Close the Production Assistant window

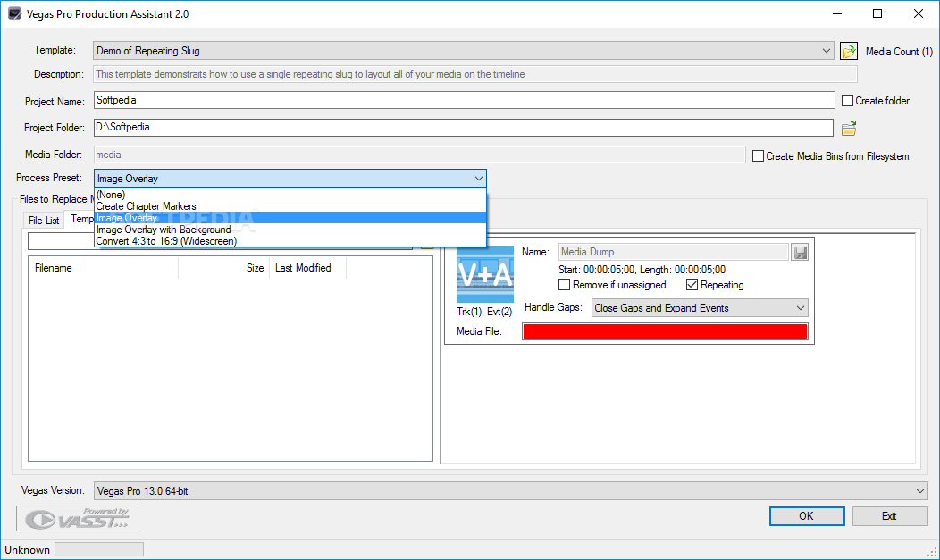pyautogui.click(x=919, y=13)
